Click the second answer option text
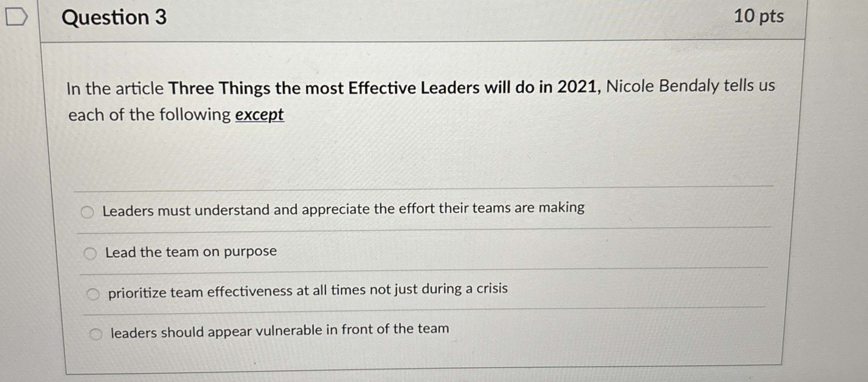 pyautogui.click(x=190, y=251)
